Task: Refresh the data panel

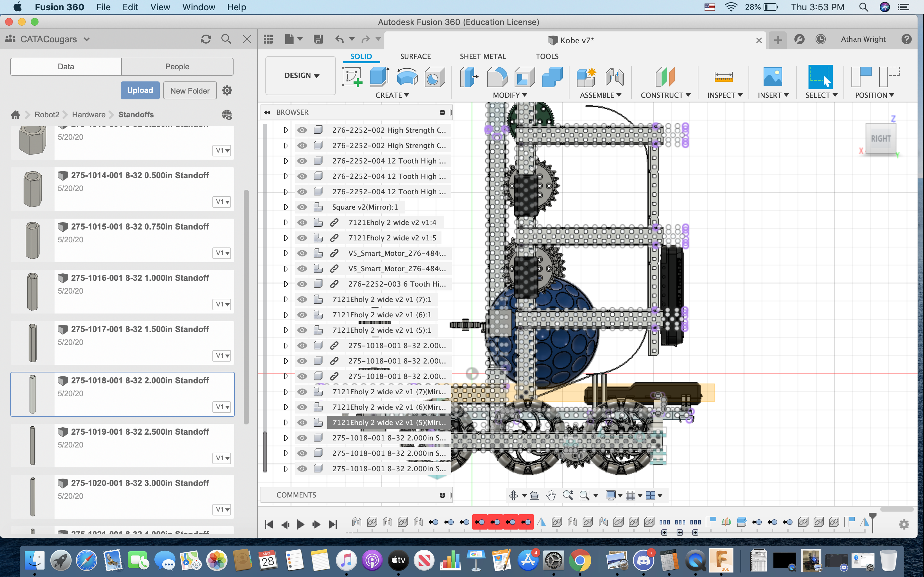Action: 206,39
